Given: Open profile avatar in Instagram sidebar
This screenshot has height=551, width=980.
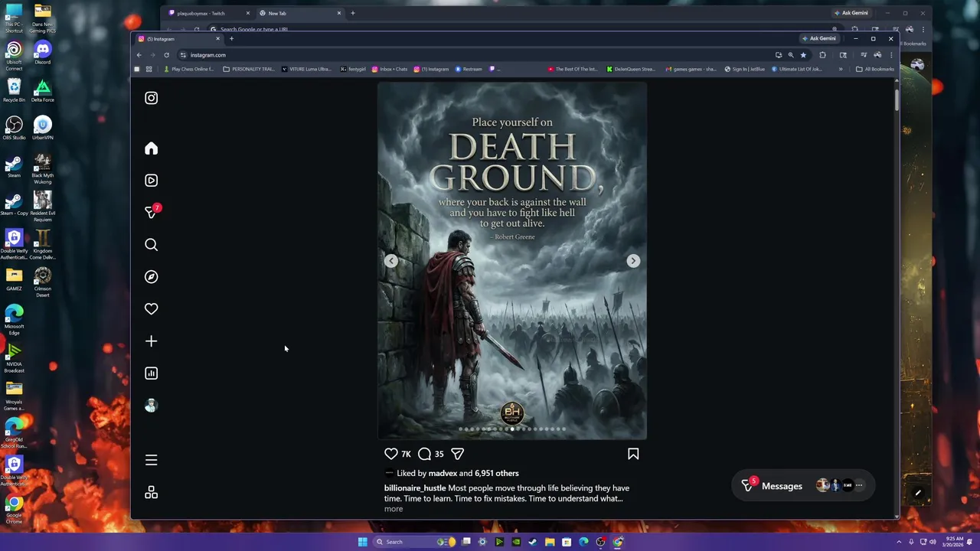Looking at the screenshot, I should [151, 406].
